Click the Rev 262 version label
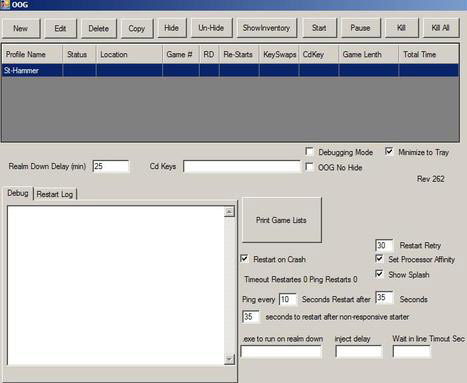This screenshot has width=467, height=383. [431, 179]
